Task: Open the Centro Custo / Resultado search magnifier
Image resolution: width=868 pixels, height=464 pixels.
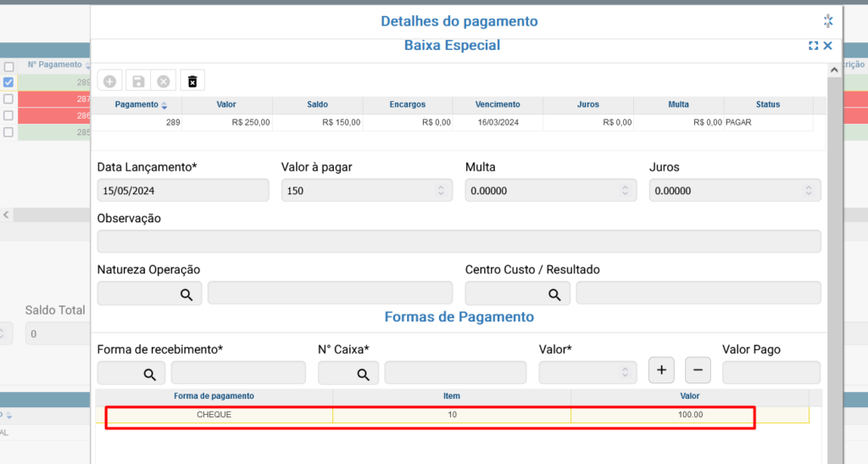Action: (554, 293)
